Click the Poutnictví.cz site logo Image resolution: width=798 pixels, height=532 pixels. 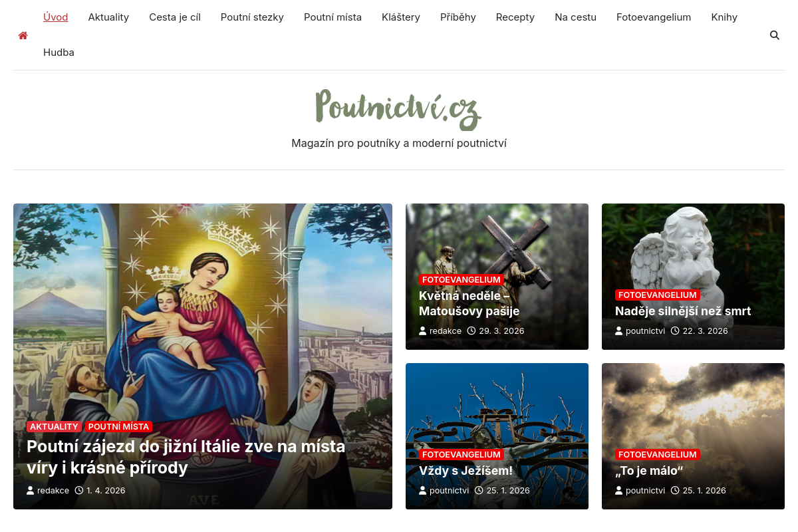(x=398, y=109)
